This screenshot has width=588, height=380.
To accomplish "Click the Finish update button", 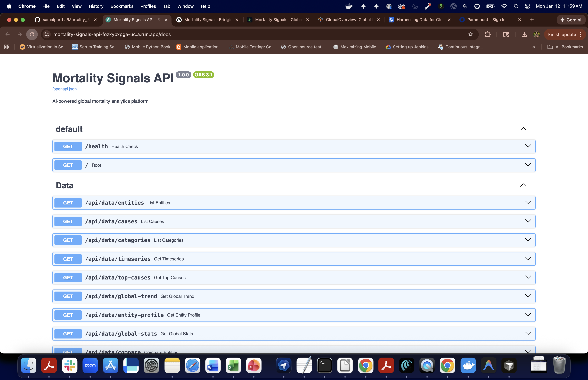I will (x=562, y=34).
